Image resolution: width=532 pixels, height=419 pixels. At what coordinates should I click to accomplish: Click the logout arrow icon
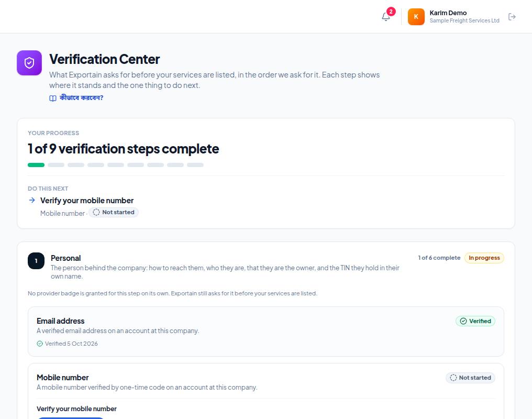[x=512, y=17]
